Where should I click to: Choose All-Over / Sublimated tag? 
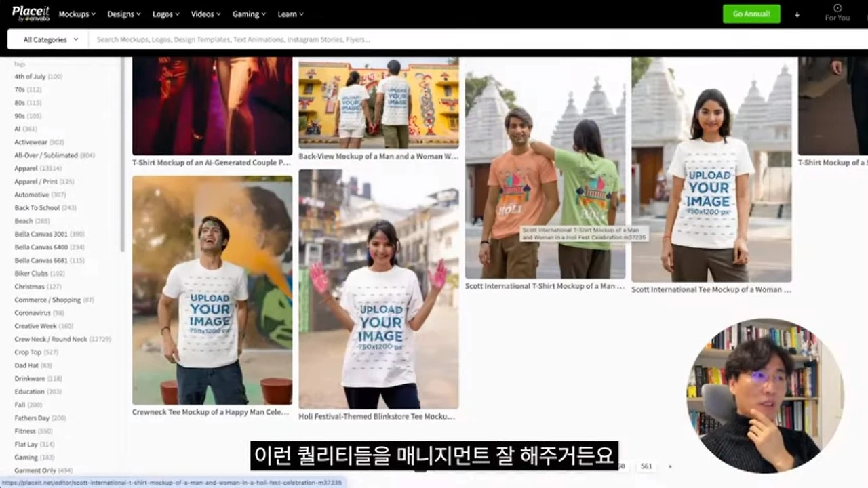point(55,155)
